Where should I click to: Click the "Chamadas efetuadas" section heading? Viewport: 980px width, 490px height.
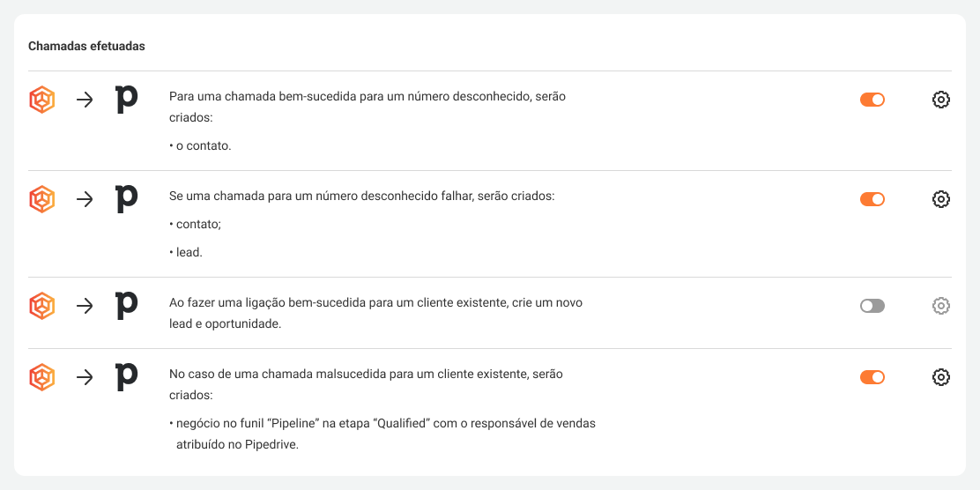86,46
